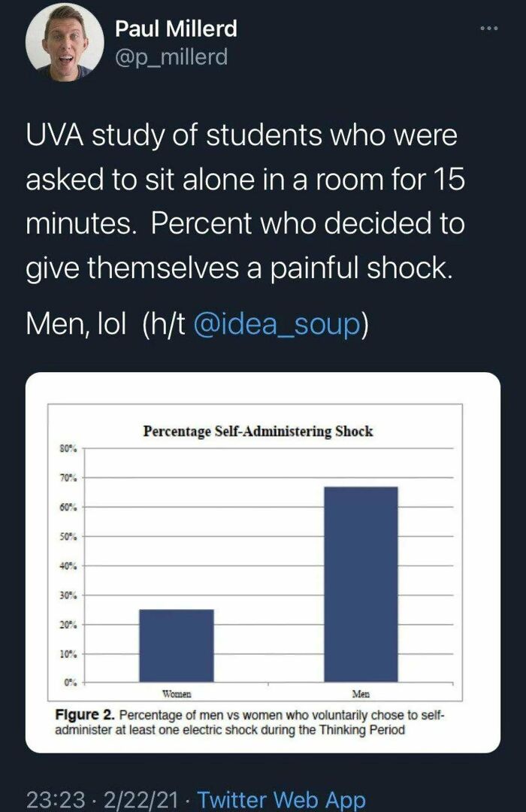This screenshot has width=526, height=812.
Task: Open the attached chart image
Action: coord(263,562)
